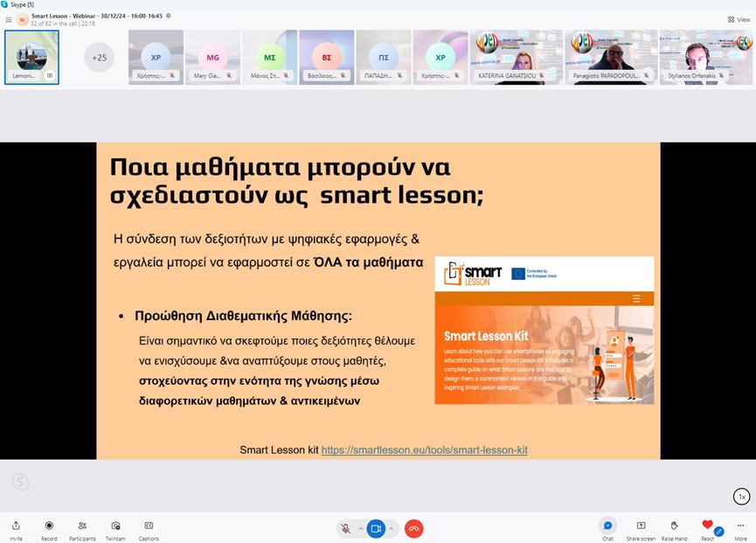Mute the microphone
Image resolution: width=756 pixels, height=543 pixels.
coord(346,529)
